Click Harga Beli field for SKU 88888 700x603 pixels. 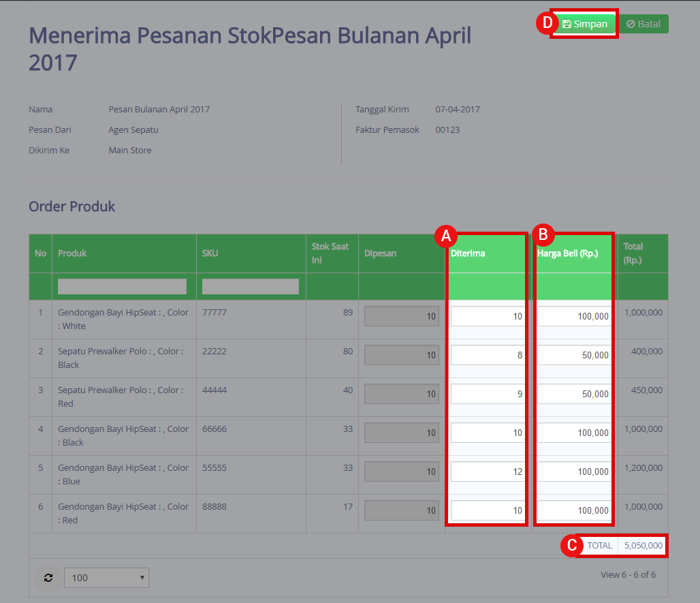tap(574, 510)
